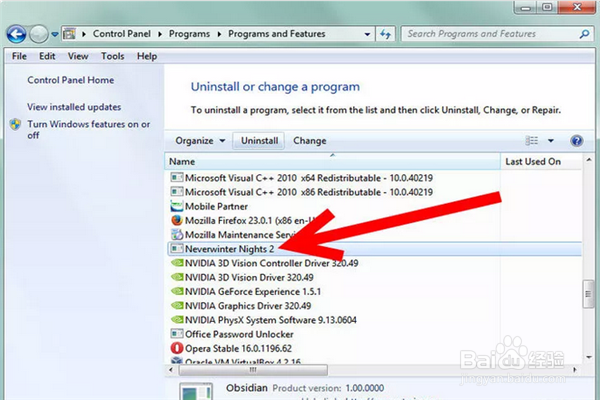Image resolution: width=600 pixels, height=400 pixels.
Task: Go back with the Back arrow button
Action: tap(16, 34)
